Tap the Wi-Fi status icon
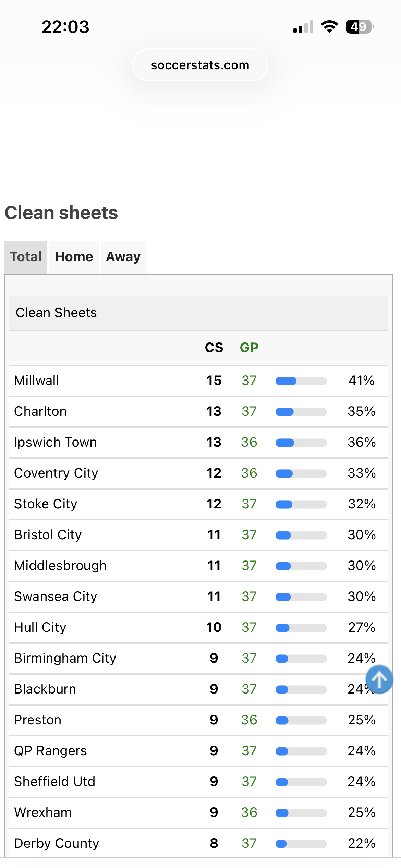 click(329, 27)
